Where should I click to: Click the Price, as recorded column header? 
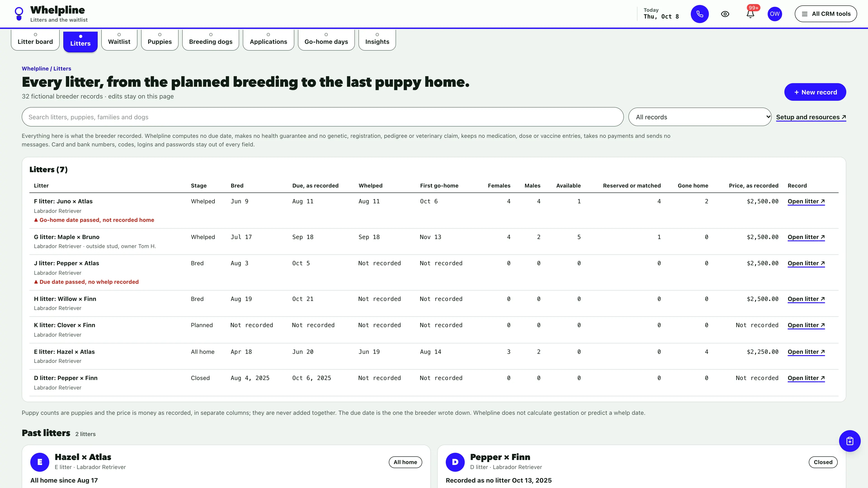753,185
